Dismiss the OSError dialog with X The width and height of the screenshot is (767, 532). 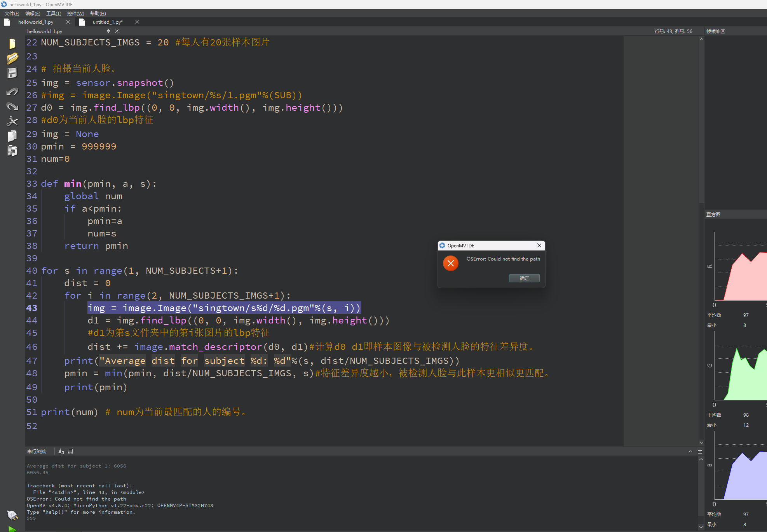[539, 245]
